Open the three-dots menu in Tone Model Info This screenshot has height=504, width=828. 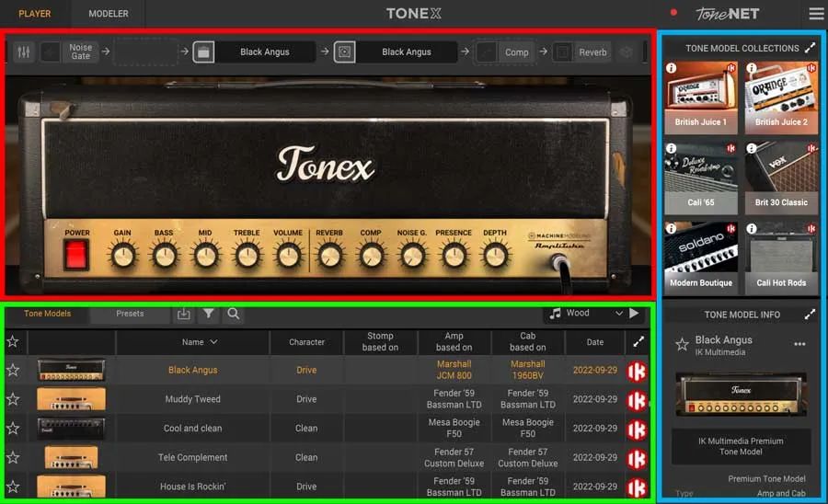pos(799,344)
